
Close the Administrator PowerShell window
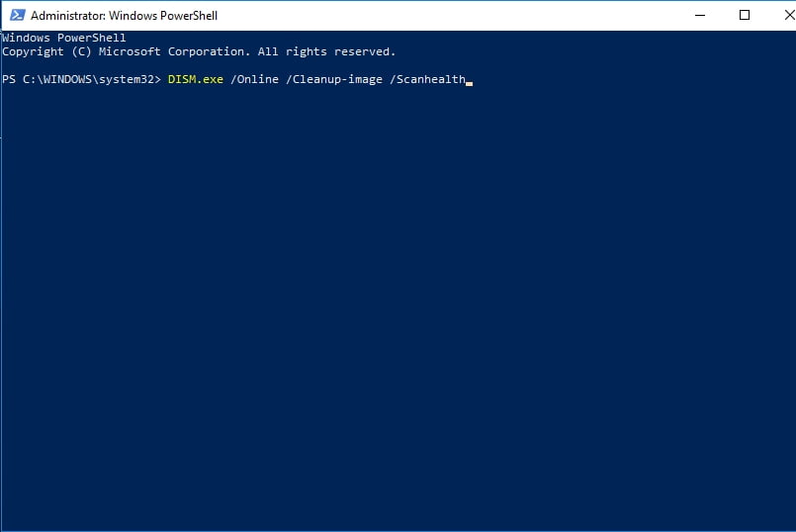tap(788, 15)
